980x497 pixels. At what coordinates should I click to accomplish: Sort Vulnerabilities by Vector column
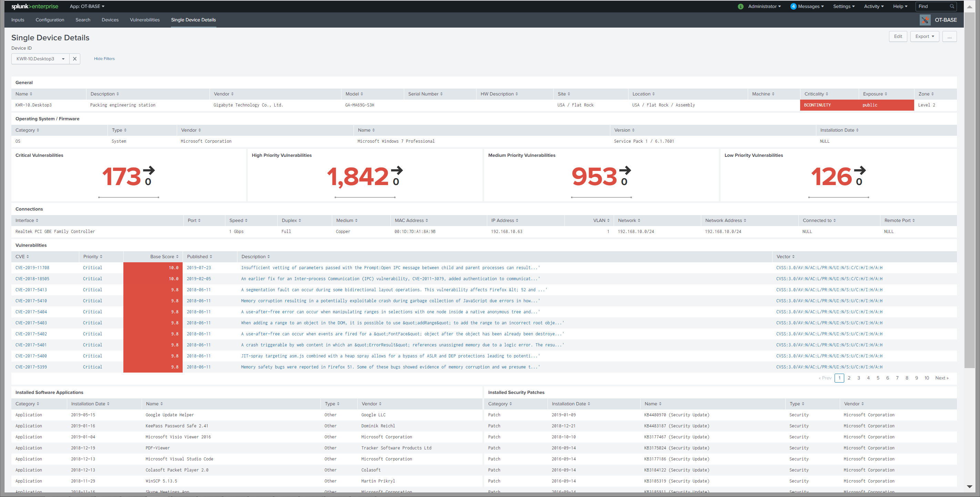tap(786, 256)
